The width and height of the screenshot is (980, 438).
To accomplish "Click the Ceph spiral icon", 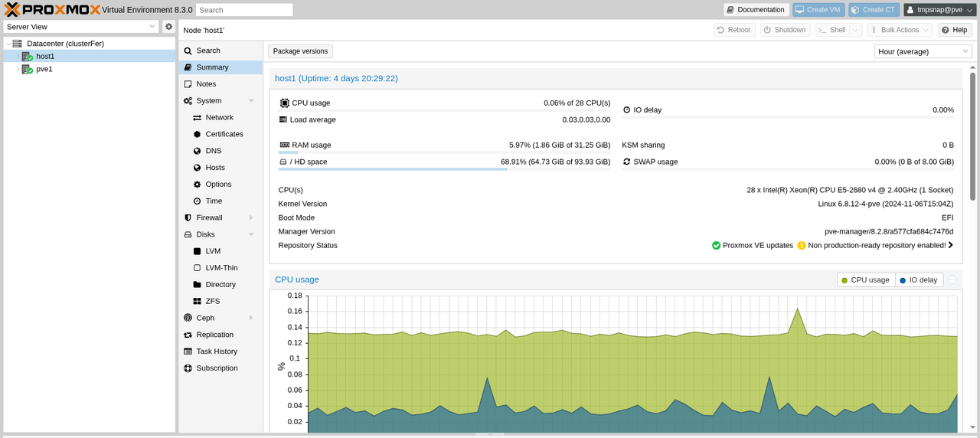I will pyautogui.click(x=188, y=318).
